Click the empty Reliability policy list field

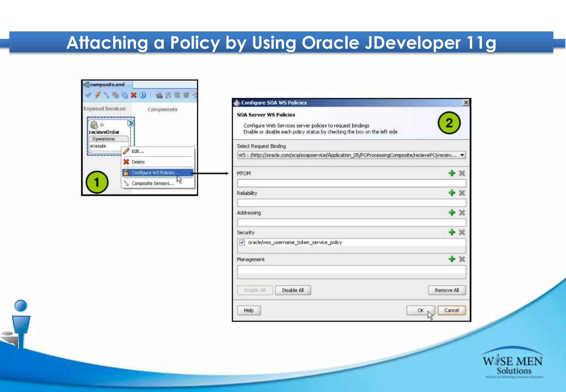pos(351,203)
